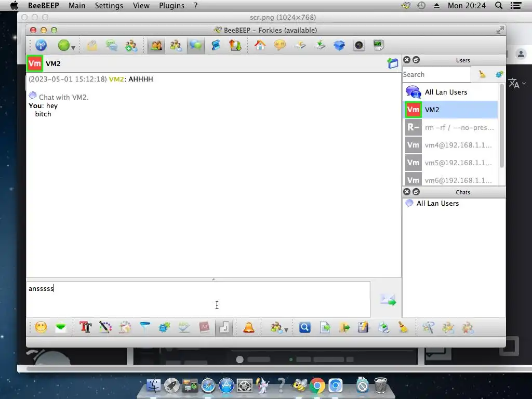Select vm6@192.168.1.1 user
Screen dimensions: 532x399
450,179
